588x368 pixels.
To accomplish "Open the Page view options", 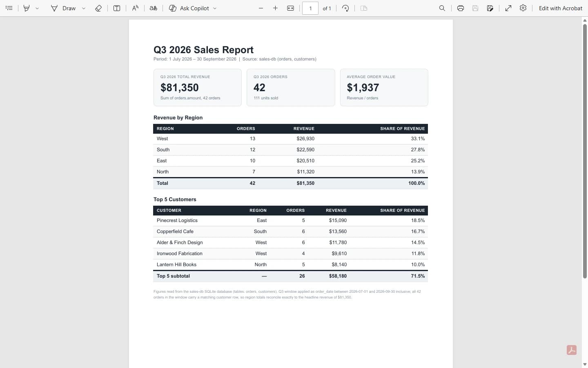I will tap(364, 8).
